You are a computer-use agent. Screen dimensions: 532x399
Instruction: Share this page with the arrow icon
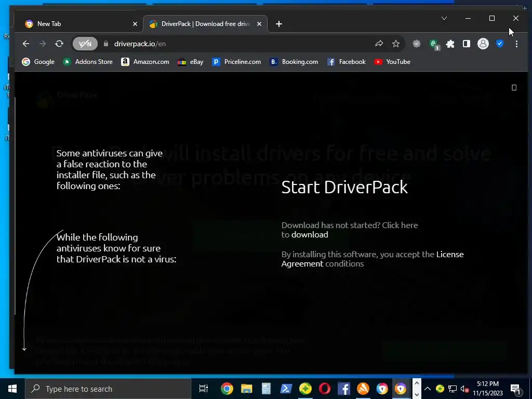pos(379,44)
